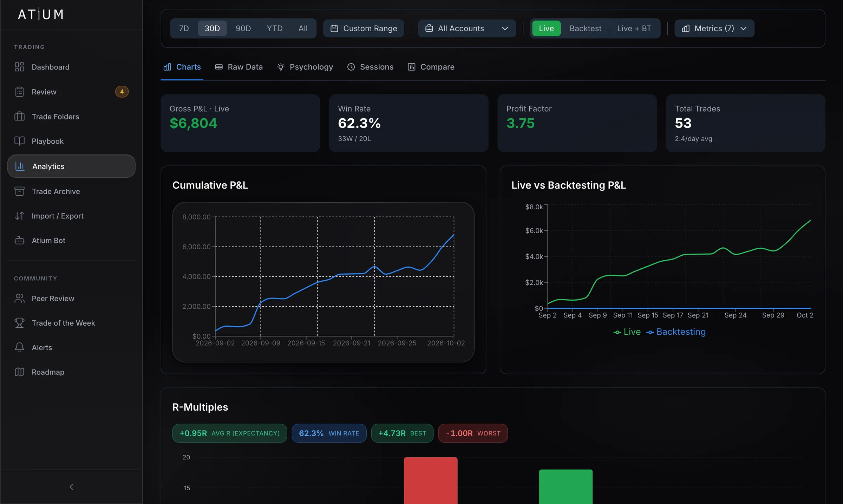Click the Sessions clock icon
Image resolution: width=843 pixels, height=504 pixels.
click(x=351, y=67)
